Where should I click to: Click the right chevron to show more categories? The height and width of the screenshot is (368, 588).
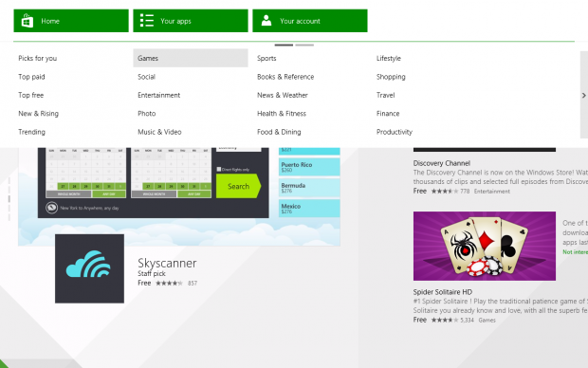[584, 95]
